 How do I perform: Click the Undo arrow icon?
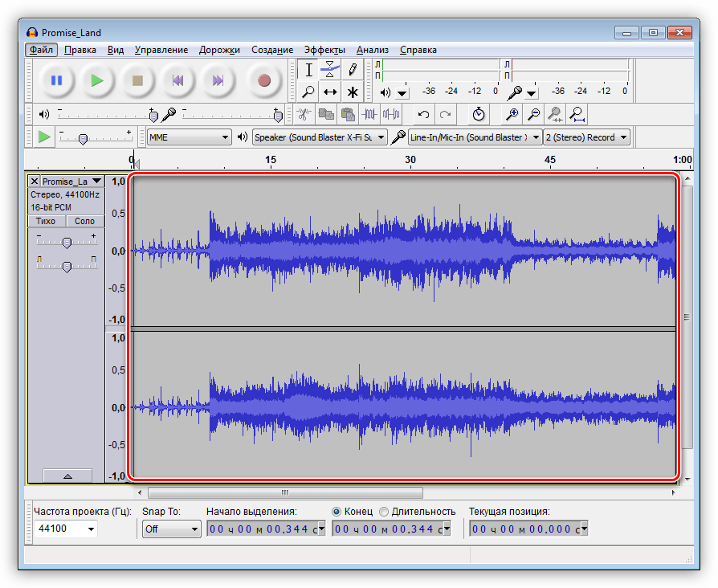(423, 114)
